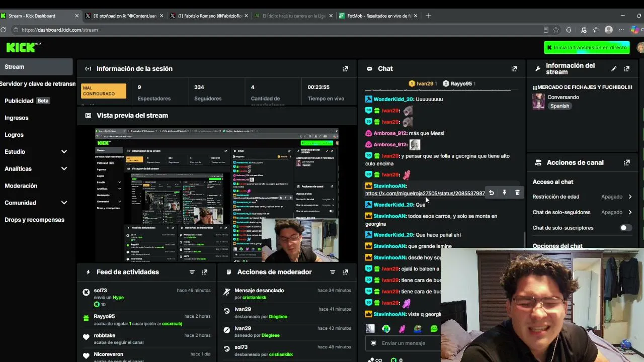Close the Fabrizio Romano tab
Viewport: 644px width, 362px height.
click(x=246, y=16)
